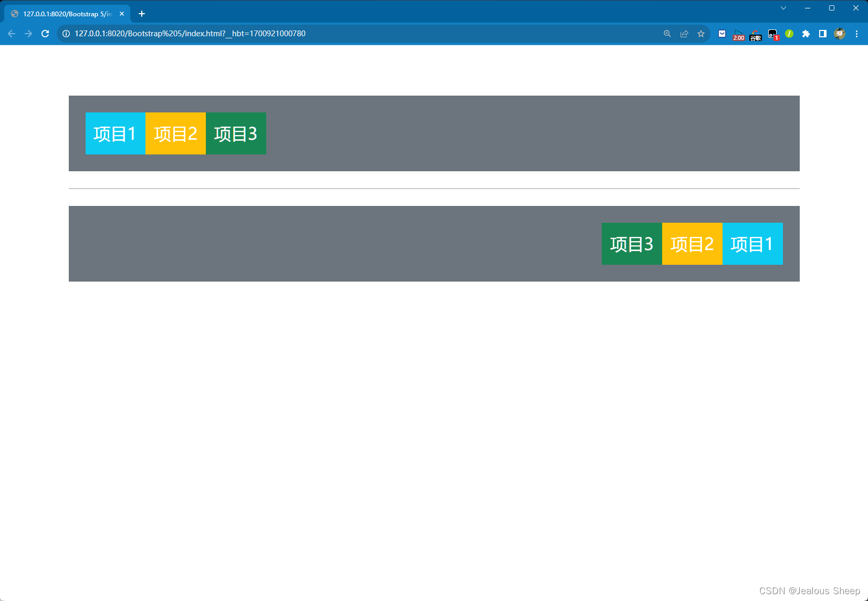Open the zoom magnifier in the address bar
868x601 pixels.
(x=667, y=33)
